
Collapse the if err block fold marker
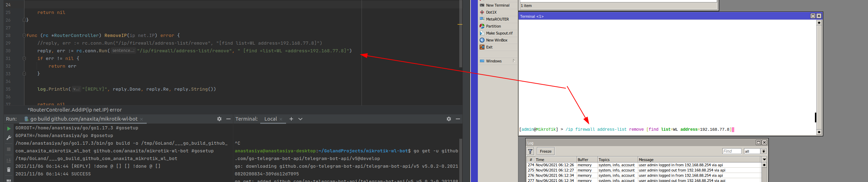[24, 58]
